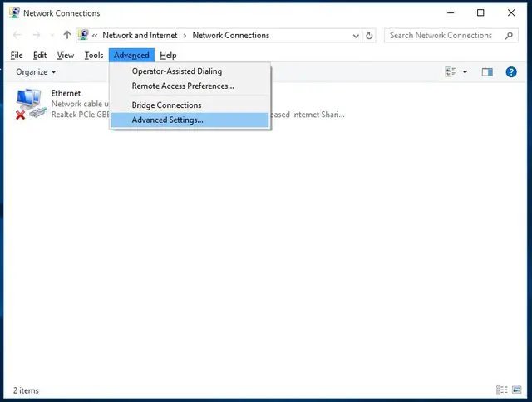
Task: Expand the view options arrow
Action: (x=465, y=72)
